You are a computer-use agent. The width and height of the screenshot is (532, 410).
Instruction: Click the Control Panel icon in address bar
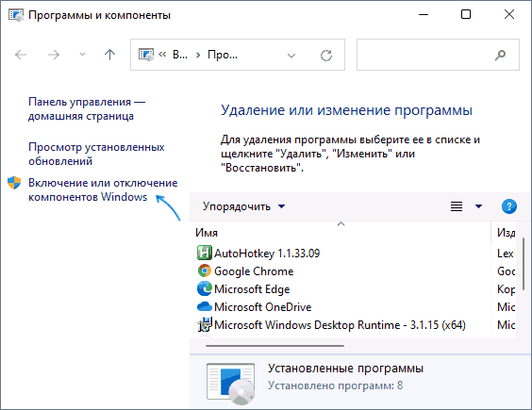tap(146, 55)
